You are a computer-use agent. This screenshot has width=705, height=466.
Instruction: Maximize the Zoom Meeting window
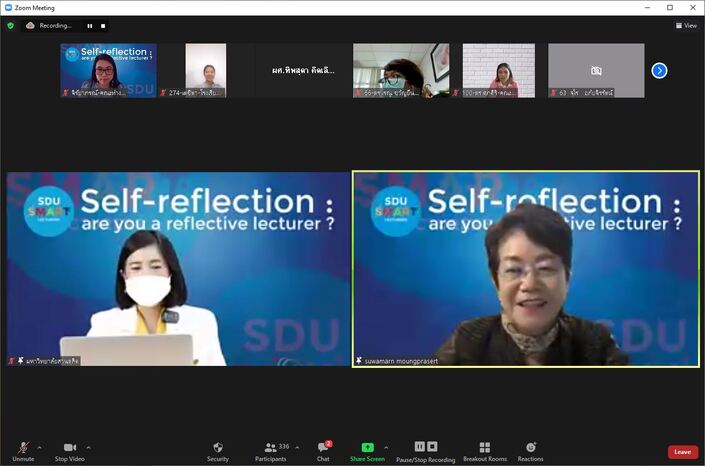670,8
